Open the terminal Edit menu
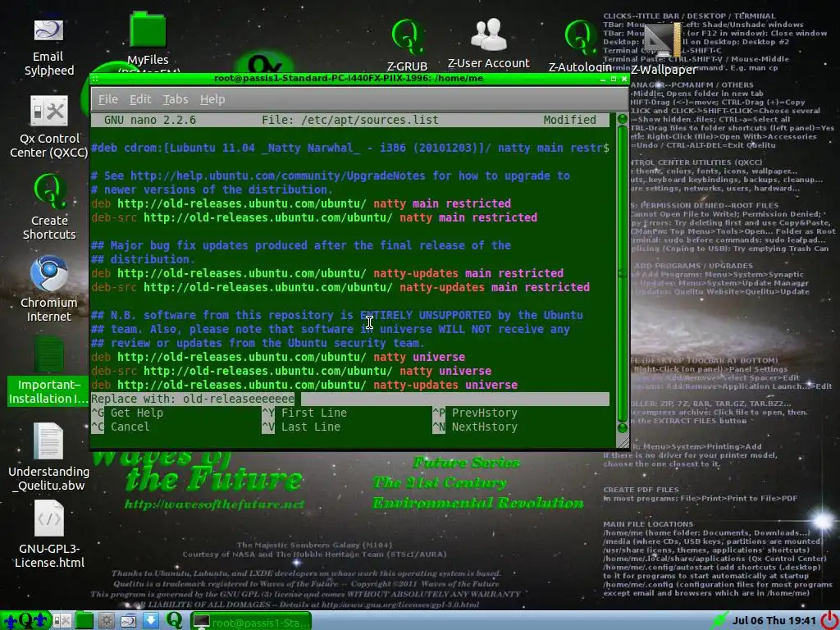Image resolution: width=840 pixels, height=630 pixels. click(x=140, y=99)
